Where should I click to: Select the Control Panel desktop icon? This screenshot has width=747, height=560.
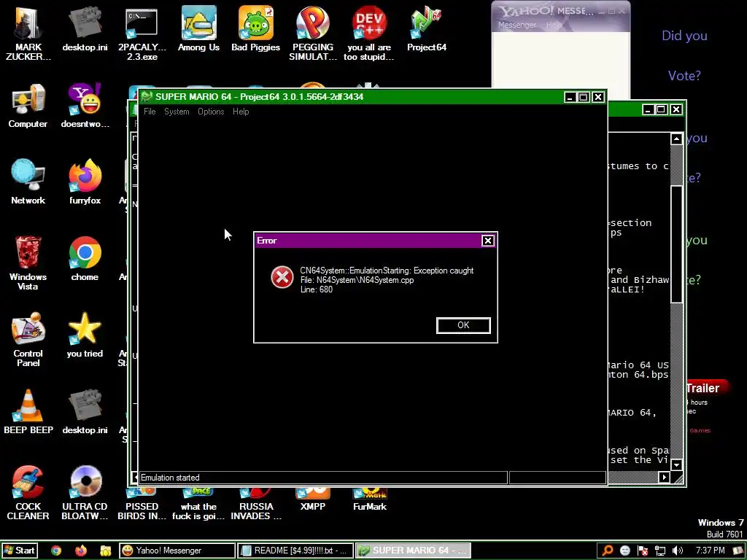28,340
